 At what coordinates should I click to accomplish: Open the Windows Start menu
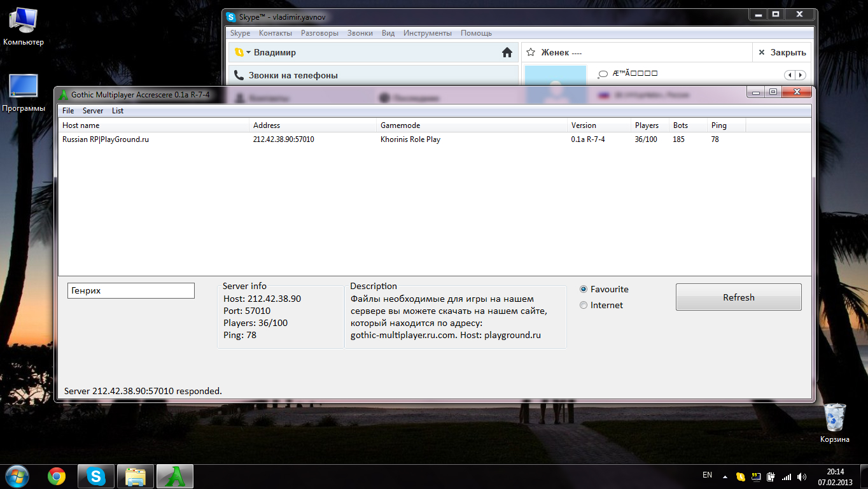pyautogui.click(x=17, y=476)
